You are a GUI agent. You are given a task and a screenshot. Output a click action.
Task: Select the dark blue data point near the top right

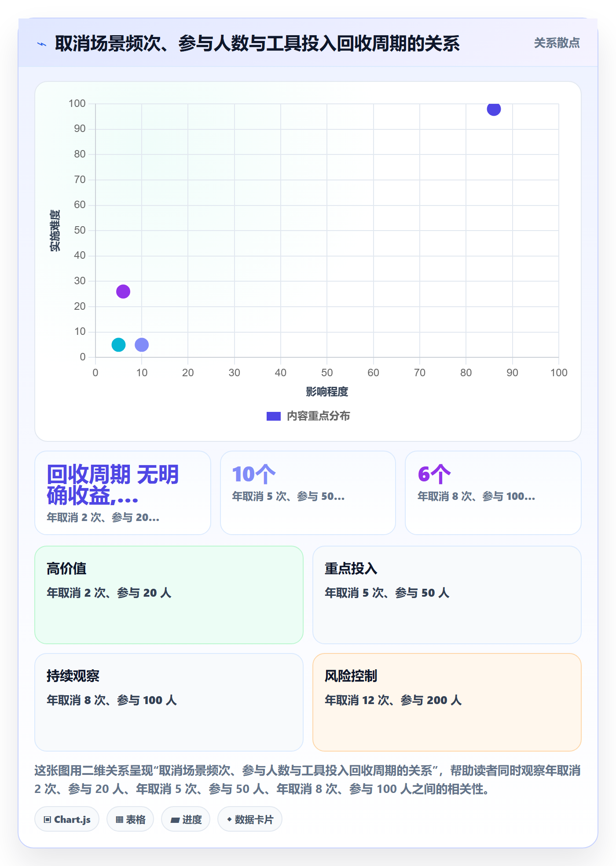click(494, 109)
